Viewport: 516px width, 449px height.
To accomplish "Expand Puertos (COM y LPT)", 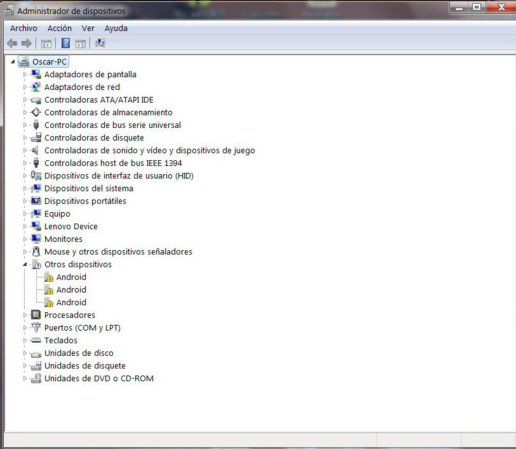I will (x=25, y=327).
